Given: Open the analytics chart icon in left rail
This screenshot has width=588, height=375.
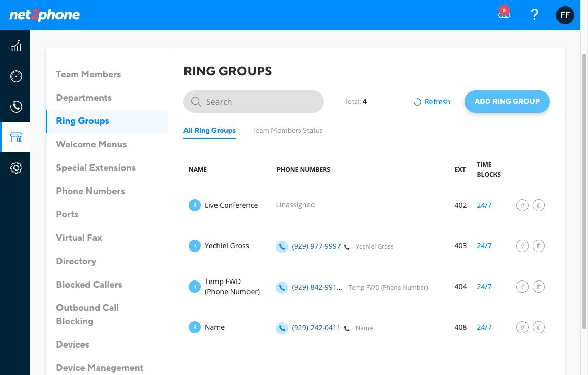Looking at the screenshot, I should click(x=16, y=46).
